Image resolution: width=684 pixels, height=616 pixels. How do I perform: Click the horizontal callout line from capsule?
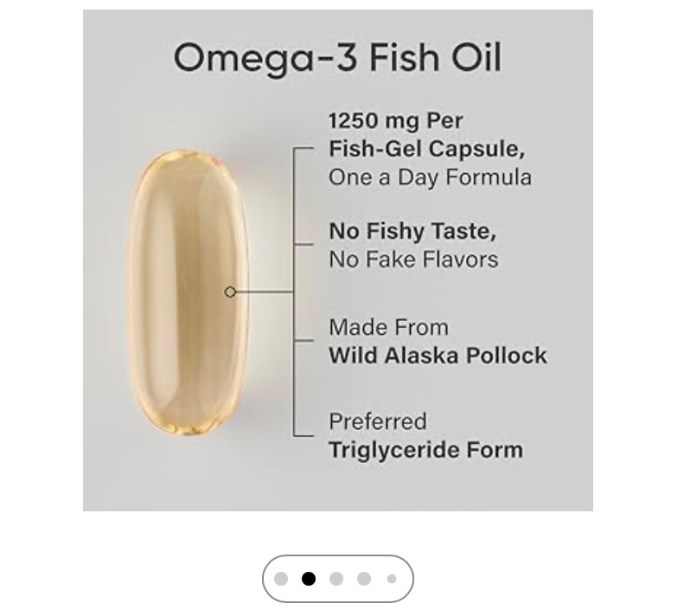coord(264,292)
